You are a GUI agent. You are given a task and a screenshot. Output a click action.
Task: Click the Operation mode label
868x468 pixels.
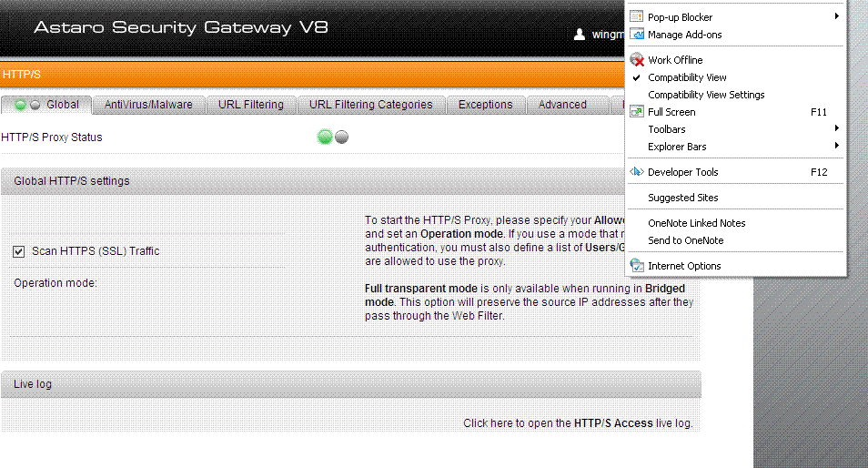click(56, 283)
